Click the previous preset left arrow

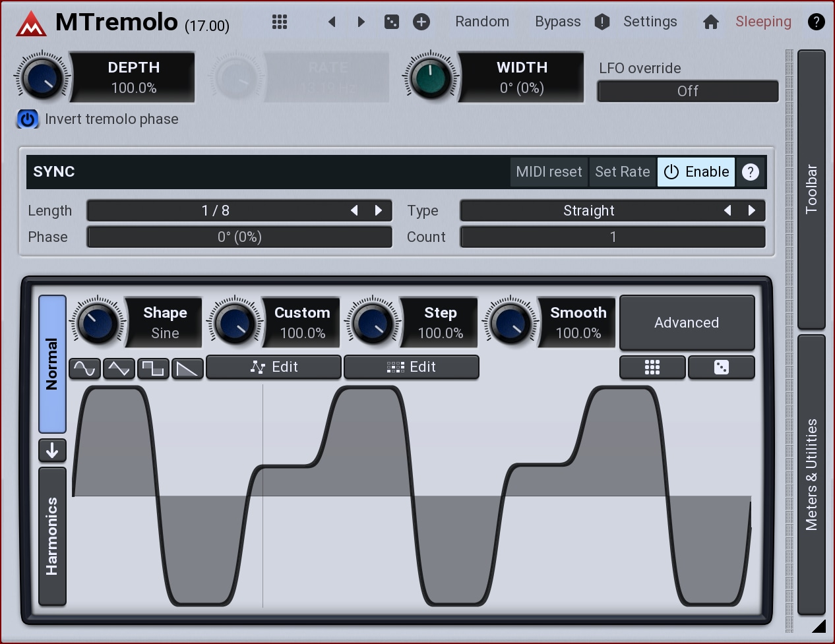pyautogui.click(x=332, y=22)
